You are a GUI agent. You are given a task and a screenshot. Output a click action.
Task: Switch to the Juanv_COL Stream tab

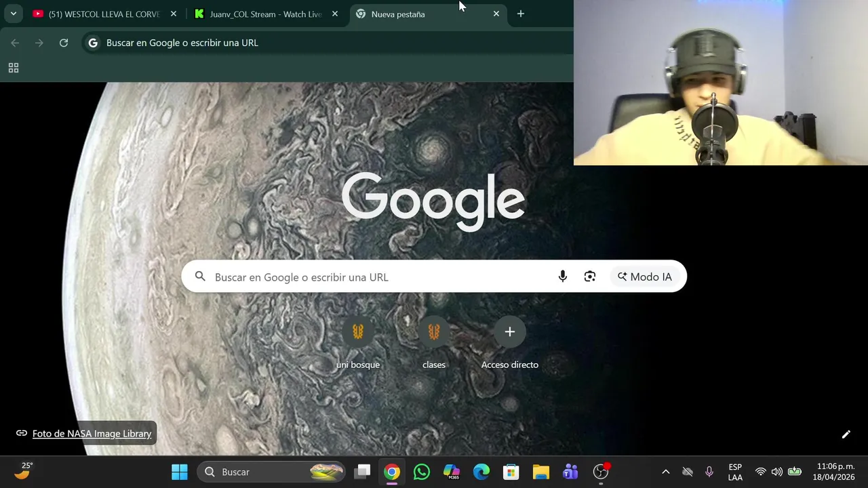[266, 14]
